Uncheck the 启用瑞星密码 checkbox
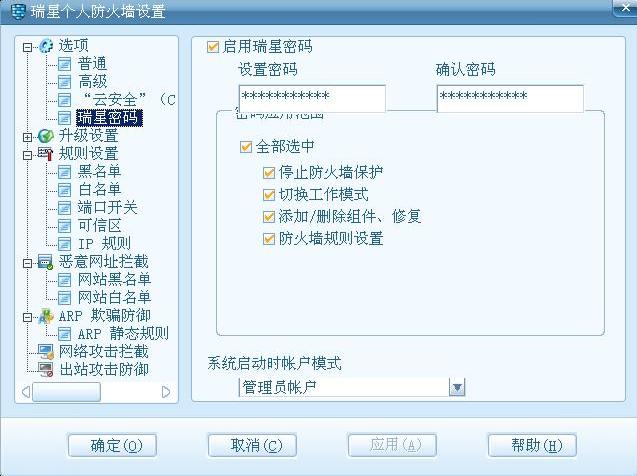This screenshot has width=637, height=476. pyautogui.click(x=212, y=47)
